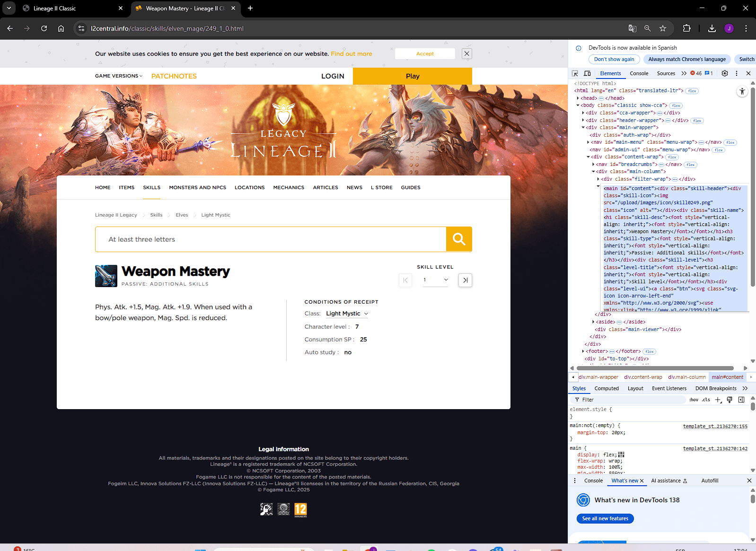Expand the head node in DOM tree
The height and width of the screenshot is (551, 756).
click(x=578, y=98)
